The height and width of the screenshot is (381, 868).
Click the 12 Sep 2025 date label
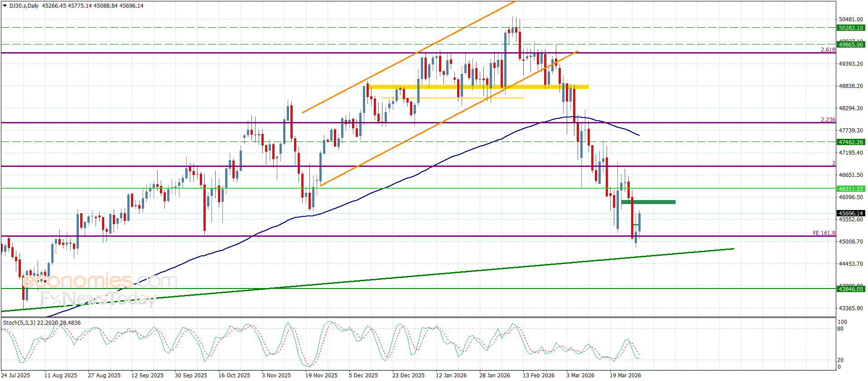coord(147,375)
